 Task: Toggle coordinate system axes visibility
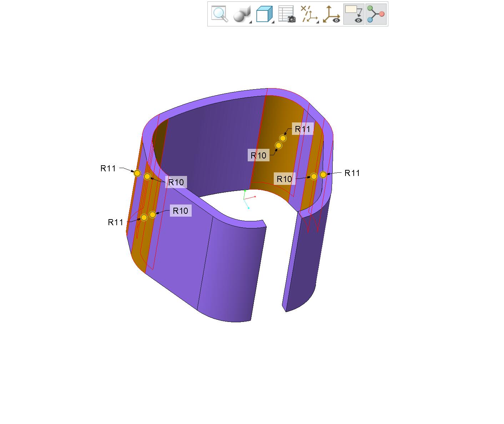331,14
